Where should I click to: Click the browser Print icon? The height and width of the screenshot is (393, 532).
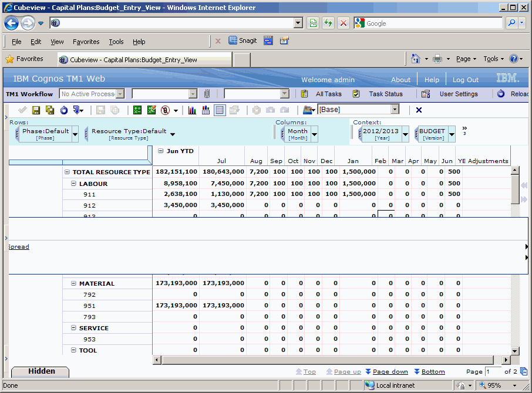tap(437, 59)
